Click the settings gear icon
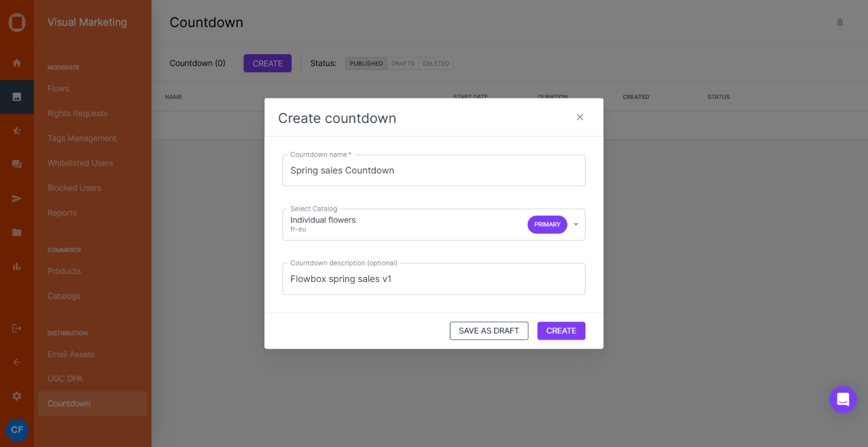 17,396
